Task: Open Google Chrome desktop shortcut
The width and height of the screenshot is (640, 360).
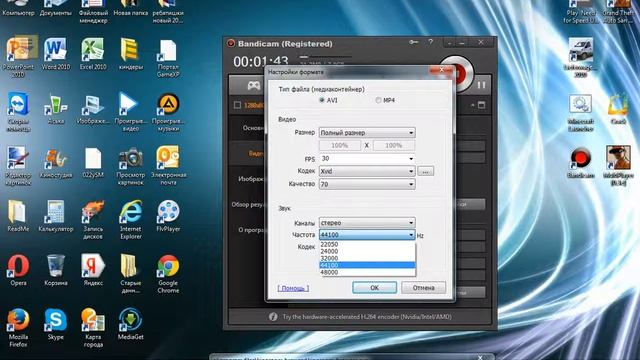Action: coord(168,273)
